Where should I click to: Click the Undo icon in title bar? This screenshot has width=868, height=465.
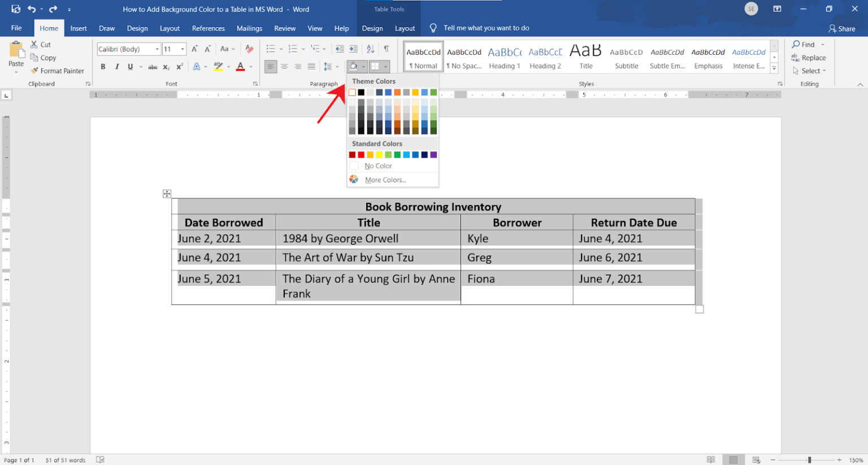[32, 9]
